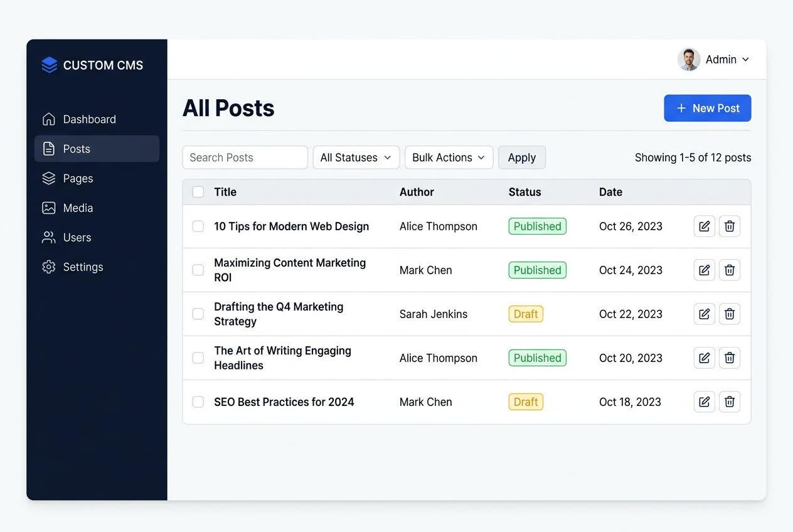The image size is (793, 532).
Task: Edit the post '10 Tips for Modern Web Design'
Action: coord(704,226)
